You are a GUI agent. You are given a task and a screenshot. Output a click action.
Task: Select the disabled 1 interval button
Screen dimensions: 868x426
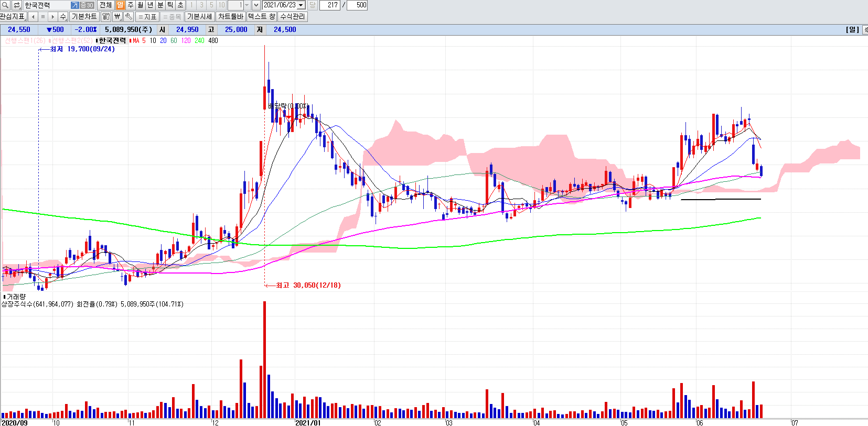191,5
